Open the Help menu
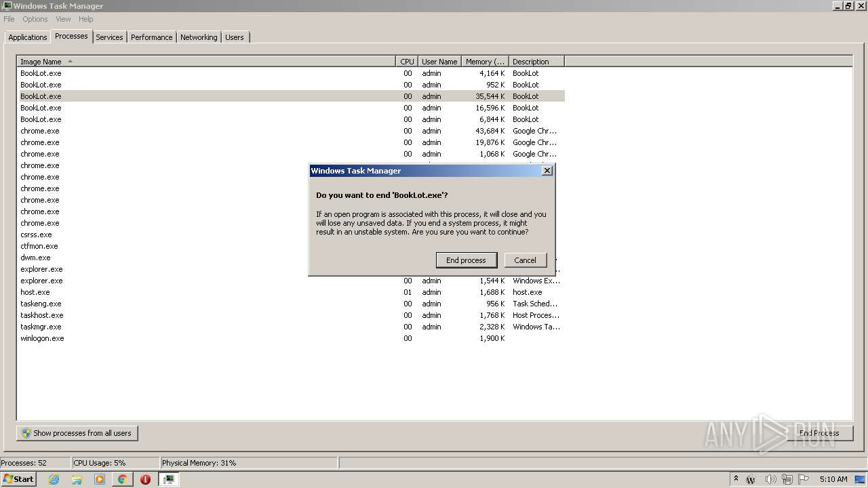Screen dimensions: 868x488 tap(85, 19)
